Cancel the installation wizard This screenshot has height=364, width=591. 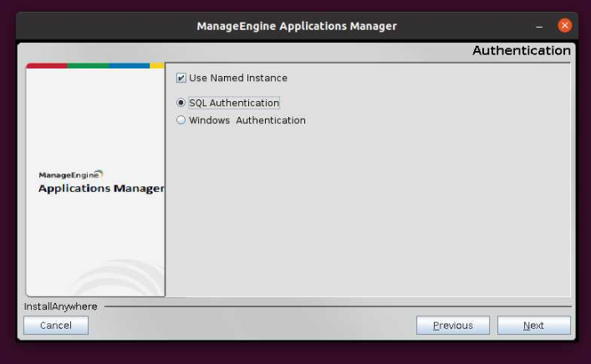[x=56, y=326]
